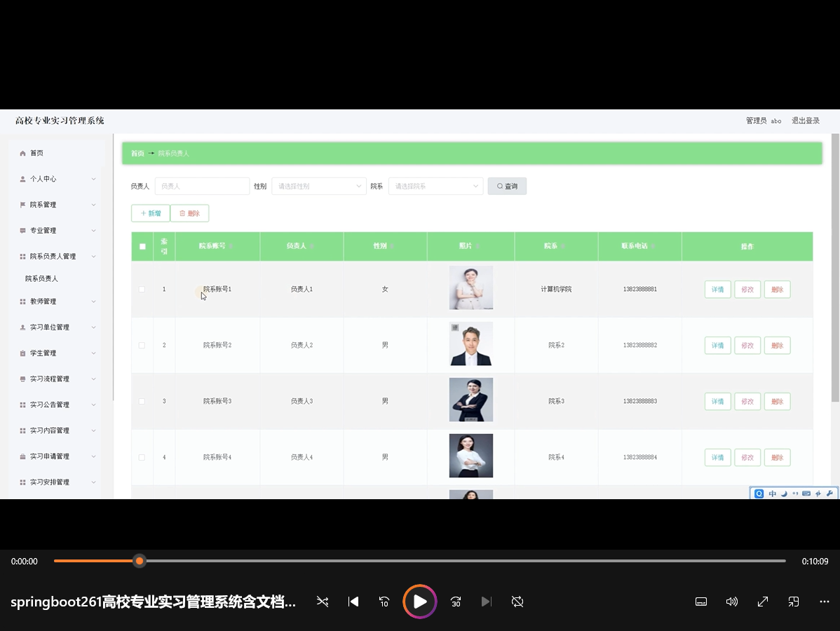Open the 院系 selection dropdown
The image size is (840, 631).
click(x=435, y=186)
